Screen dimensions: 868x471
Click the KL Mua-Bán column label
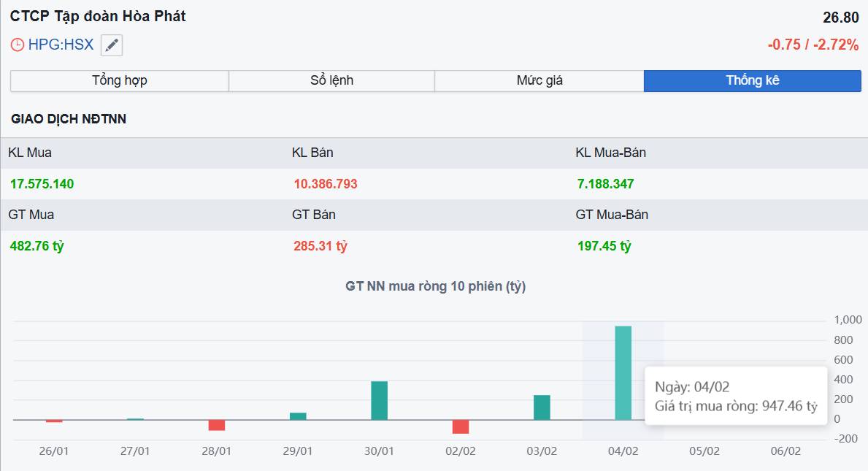click(610, 153)
